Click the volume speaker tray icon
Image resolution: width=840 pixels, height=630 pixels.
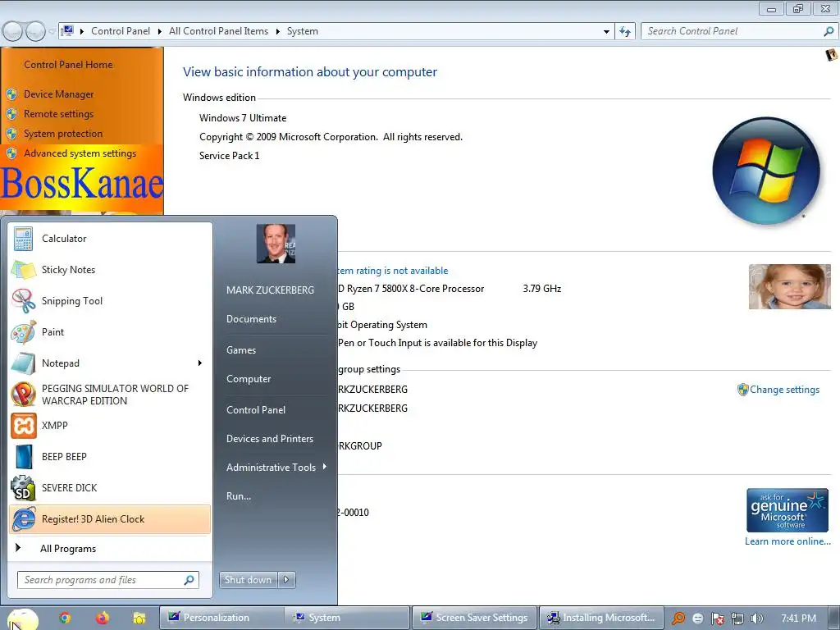coord(757,619)
